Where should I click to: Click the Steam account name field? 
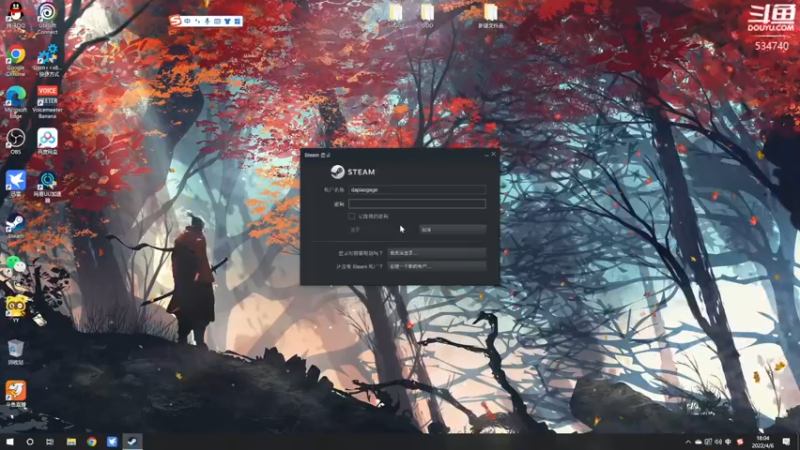[417, 190]
